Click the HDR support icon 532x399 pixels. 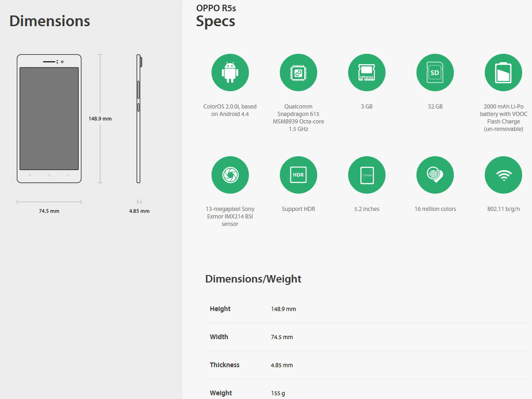click(x=298, y=175)
